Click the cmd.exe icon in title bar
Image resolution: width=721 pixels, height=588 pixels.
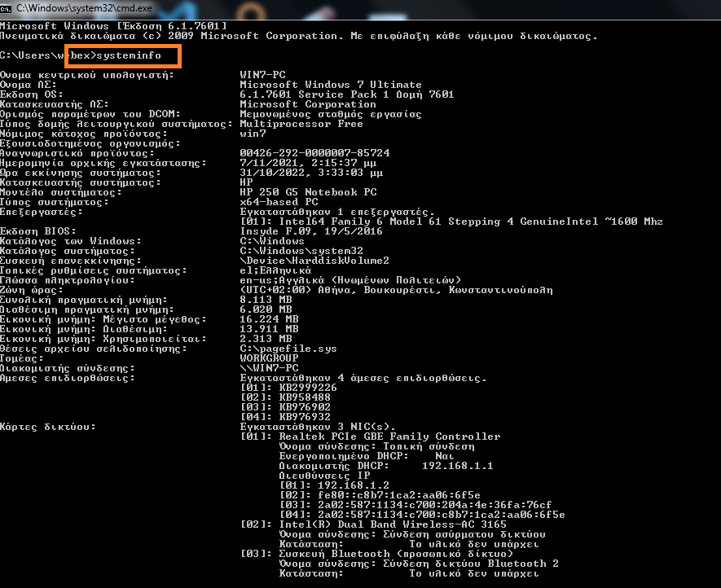[7, 6]
